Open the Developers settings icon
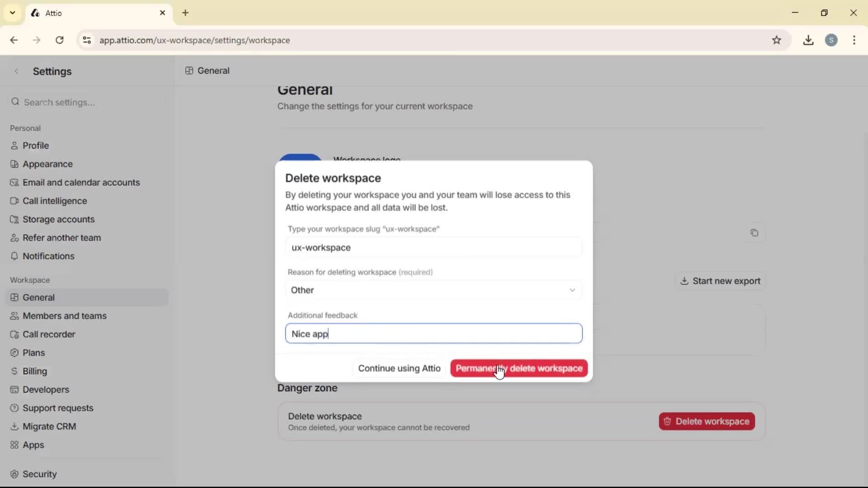The width and height of the screenshot is (868, 488). coord(14,389)
